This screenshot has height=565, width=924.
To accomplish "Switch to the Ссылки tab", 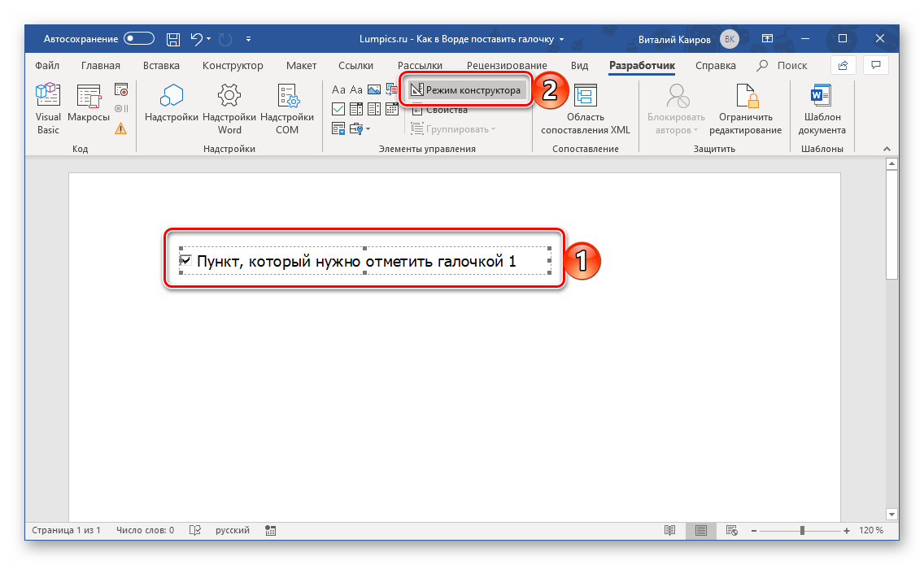I will click(x=356, y=65).
